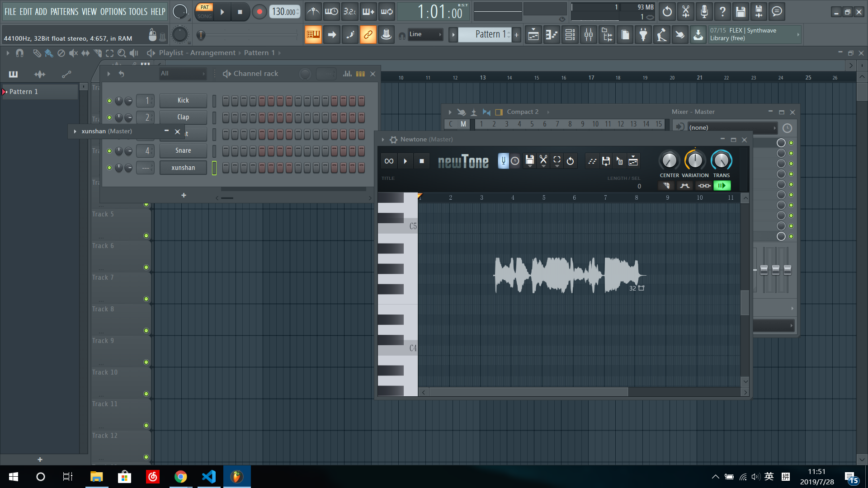Open the Channel rack view icon

click(570, 35)
